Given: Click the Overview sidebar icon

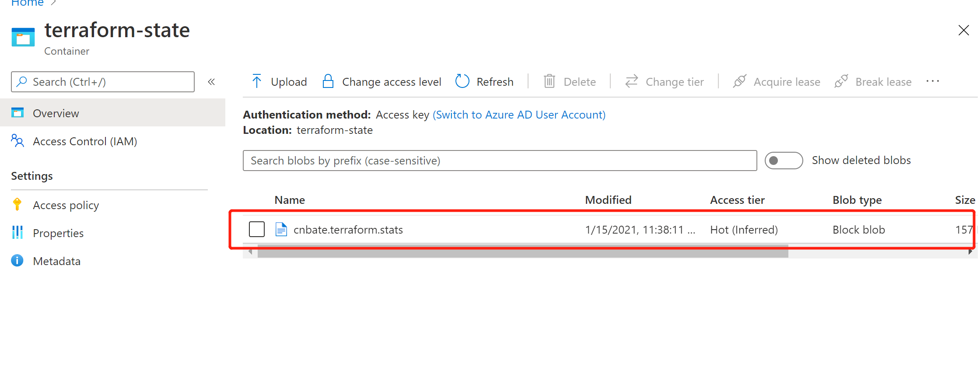Looking at the screenshot, I should pos(17,113).
